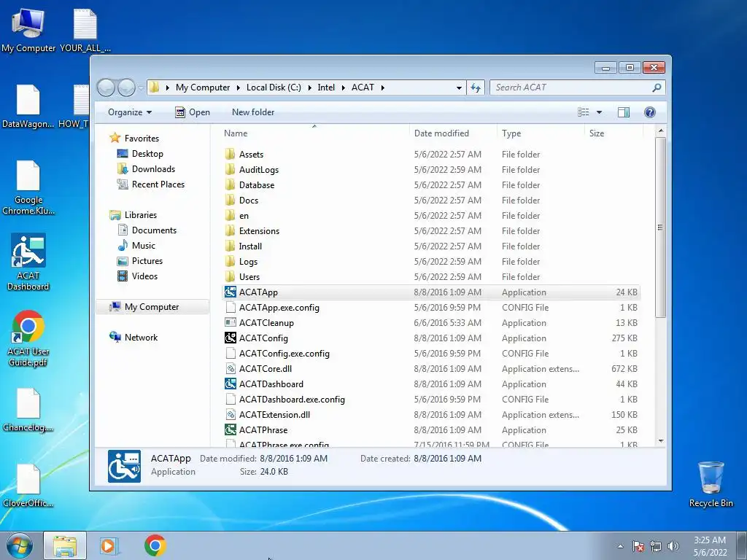The width and height of the screenshot is (747, 560).
Task: Expand the arrow after ACAT in address bar
Action: coord(382,87)
